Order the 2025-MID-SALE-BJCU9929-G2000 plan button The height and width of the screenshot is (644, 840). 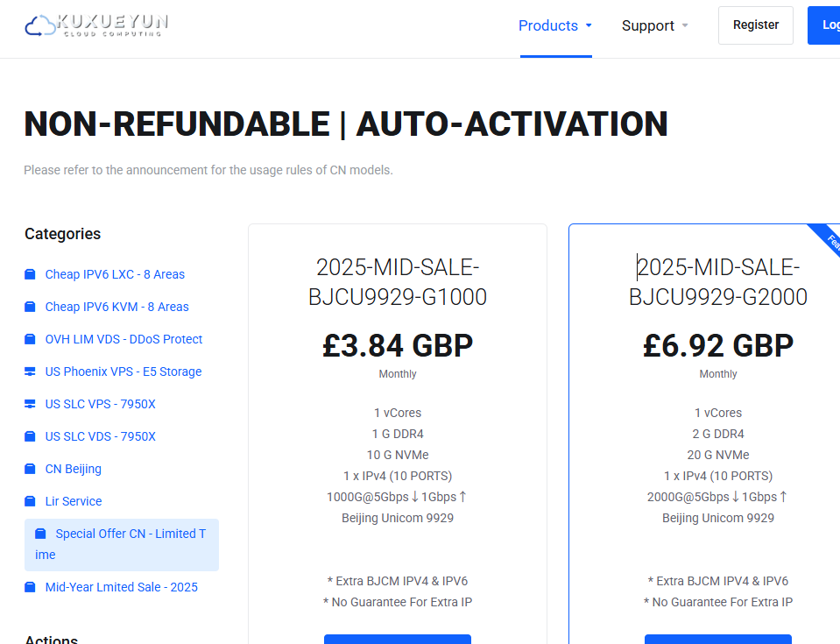point(718,639)
